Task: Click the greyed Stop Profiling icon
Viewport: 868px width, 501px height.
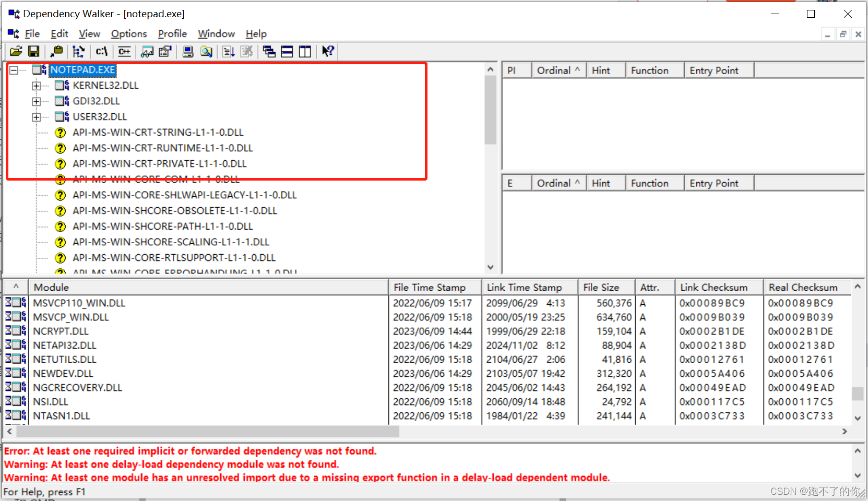Action: click(x=247, y=51)
